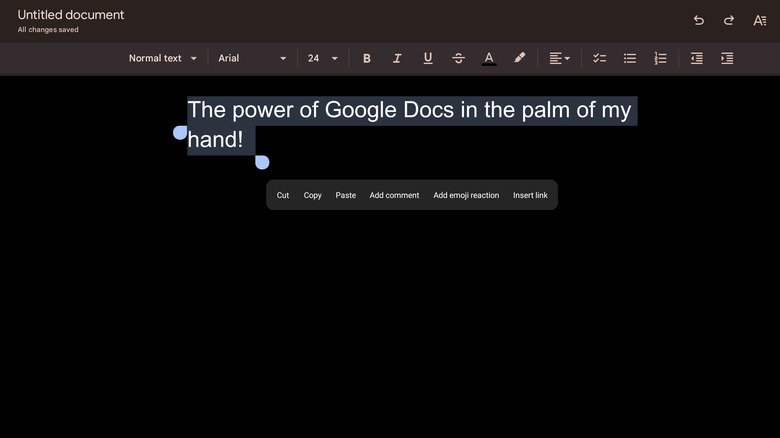Increase the paragraph indent
The width and height of the screenshot is (780, 438).
click(x=727, y=58)
